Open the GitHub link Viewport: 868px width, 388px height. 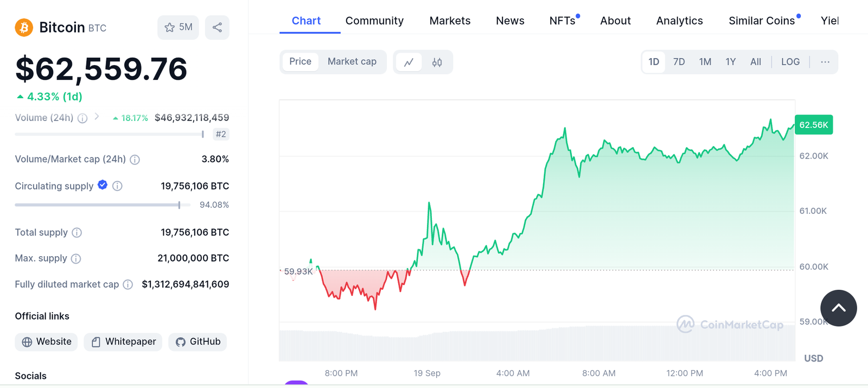tap(197, 342)
